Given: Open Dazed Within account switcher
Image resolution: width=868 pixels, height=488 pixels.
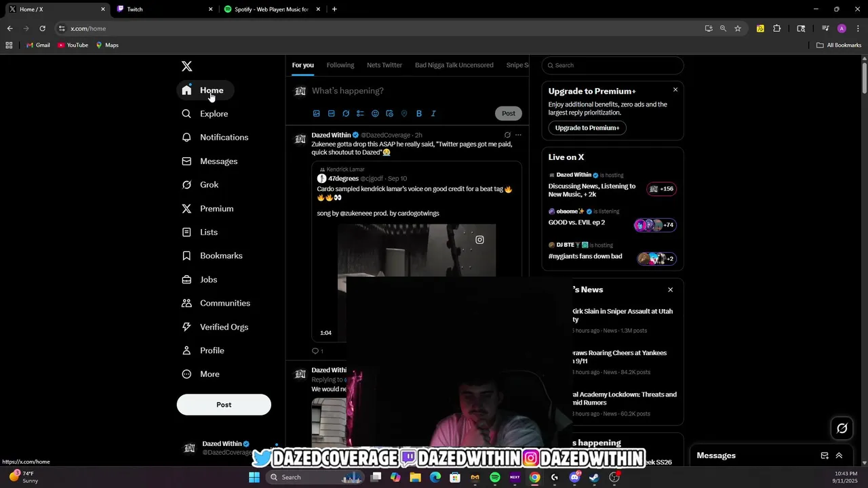Looking at the screenshot, I should 224,448.
